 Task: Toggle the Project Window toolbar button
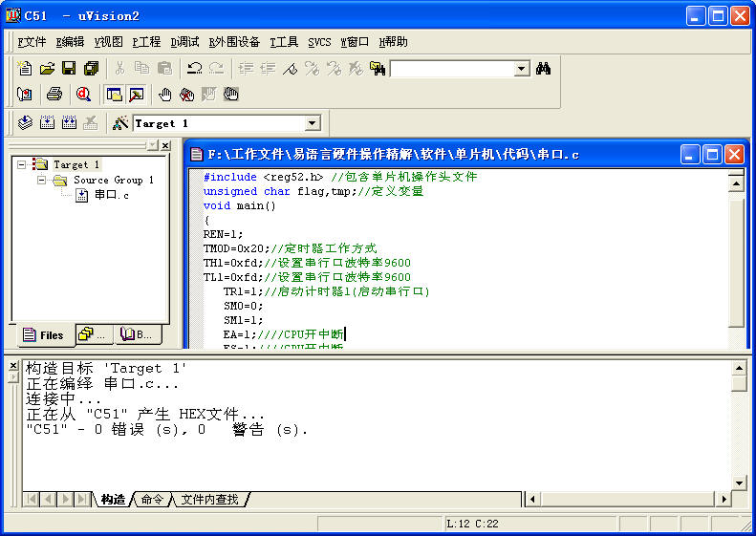click(114, 94)
